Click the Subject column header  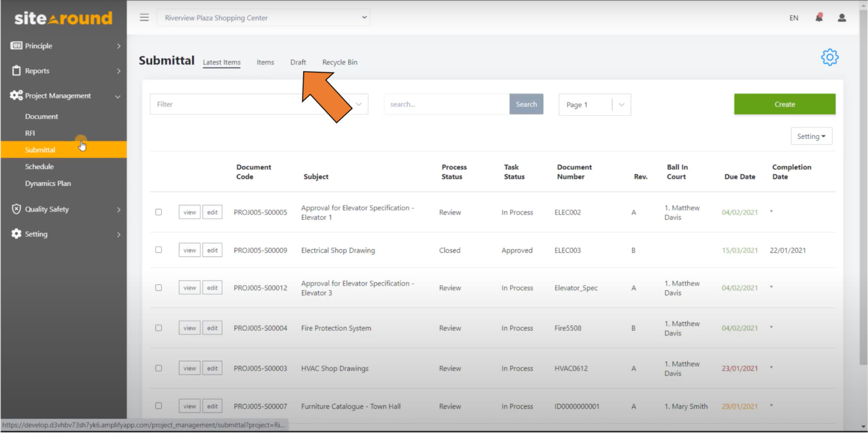[x=316, y=177]
